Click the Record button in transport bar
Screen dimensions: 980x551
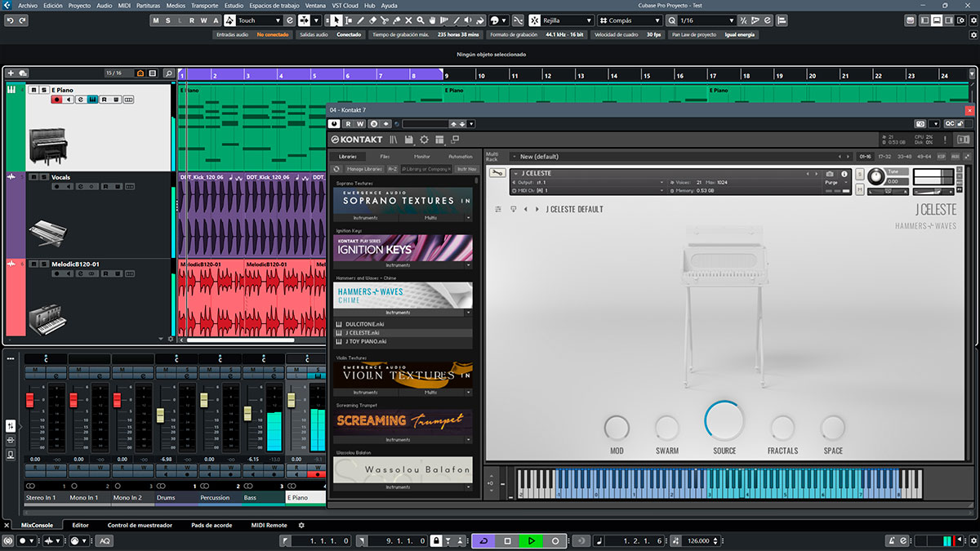point(555,540)
